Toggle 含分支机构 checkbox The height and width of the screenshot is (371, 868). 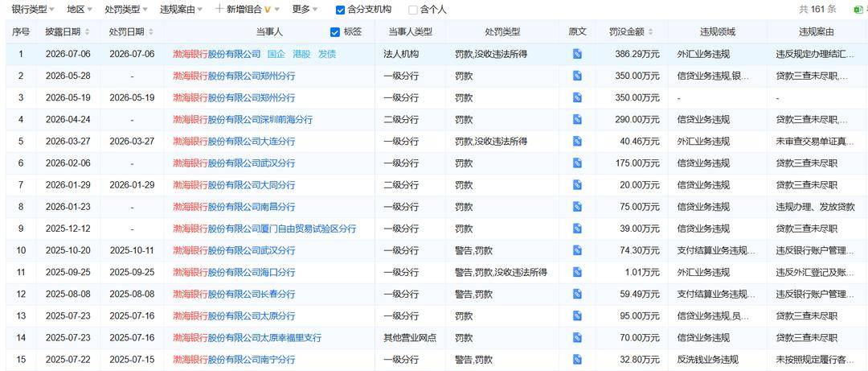click(x=341, y=10)
